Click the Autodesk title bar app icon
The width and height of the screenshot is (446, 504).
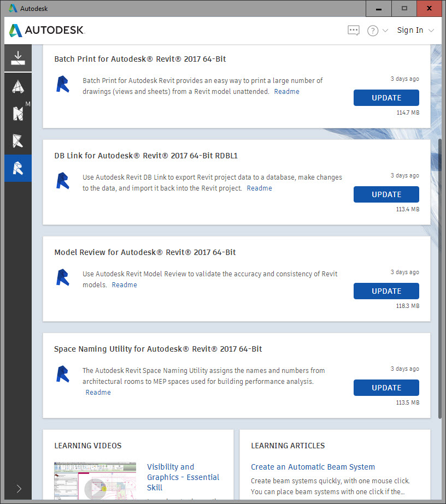pyautogui.click(x=13, y=8)
